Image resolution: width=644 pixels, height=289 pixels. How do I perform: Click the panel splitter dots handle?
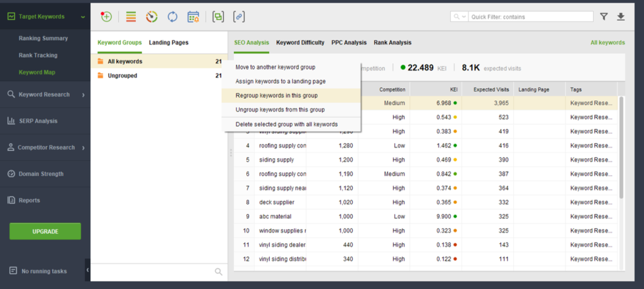tap(231, 153)
